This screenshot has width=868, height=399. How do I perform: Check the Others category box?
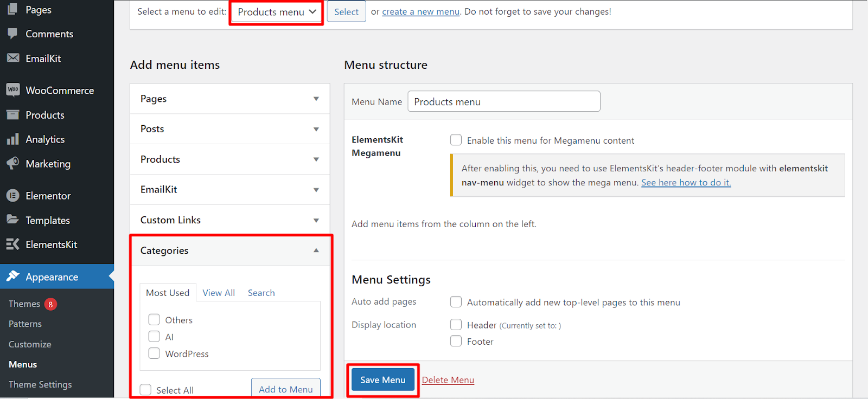click(x=154, y=319)
